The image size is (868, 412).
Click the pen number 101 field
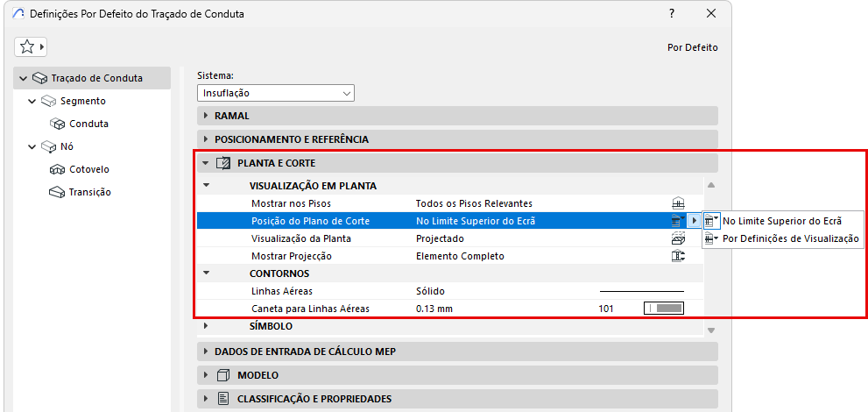click(x=606, y=309)
